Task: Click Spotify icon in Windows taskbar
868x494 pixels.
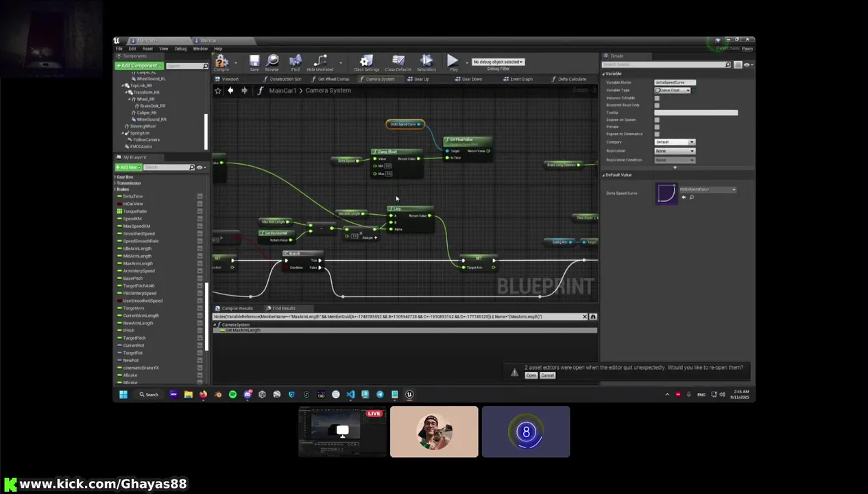Action: click(232, 395)
